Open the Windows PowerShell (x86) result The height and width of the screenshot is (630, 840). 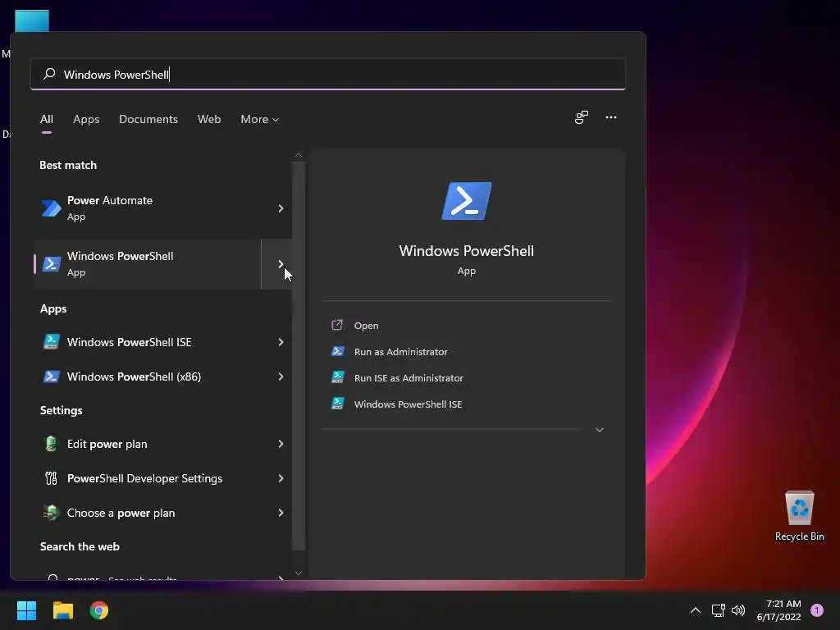pyautogui.click(x=148, y=377)
